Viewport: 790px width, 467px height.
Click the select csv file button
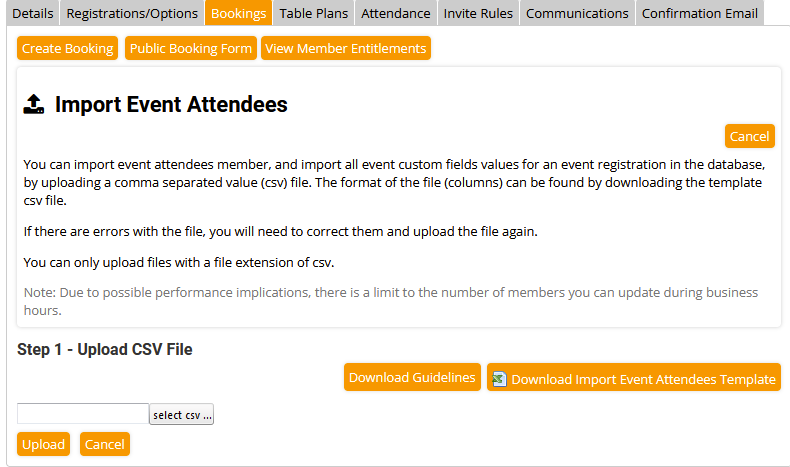point(182,414)
